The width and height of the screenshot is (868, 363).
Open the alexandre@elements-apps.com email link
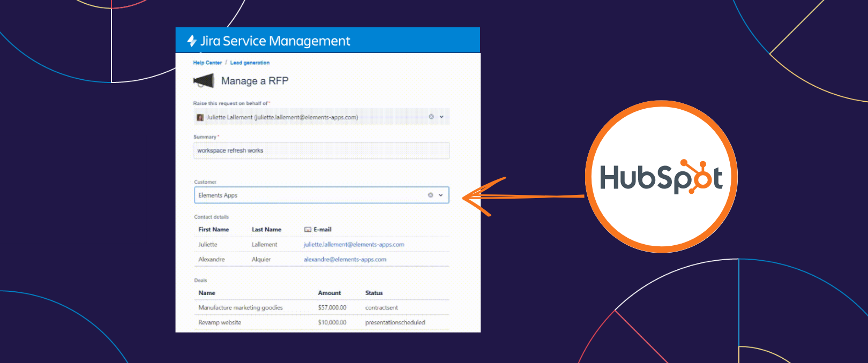click(345, 260)
